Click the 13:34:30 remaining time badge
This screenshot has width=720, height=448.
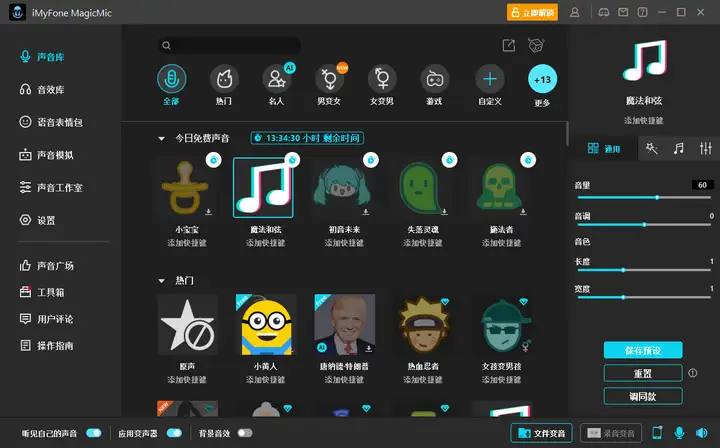[x=307, y=138]
